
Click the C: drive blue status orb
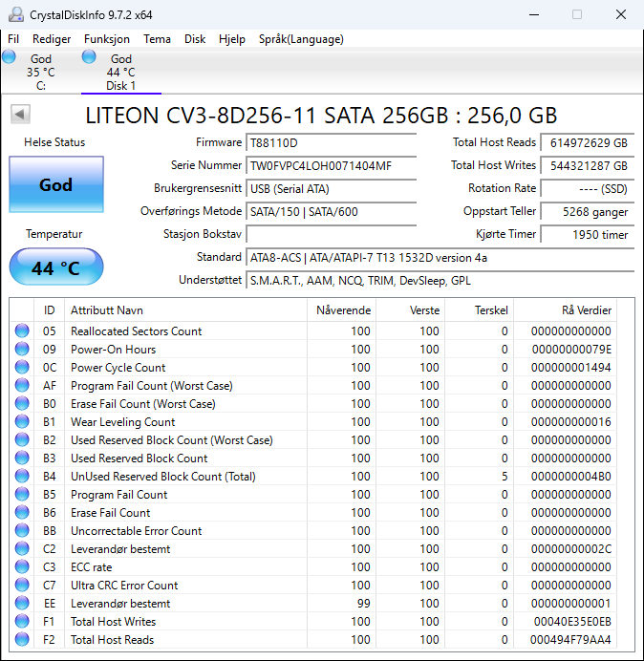[x=9, y=56]
